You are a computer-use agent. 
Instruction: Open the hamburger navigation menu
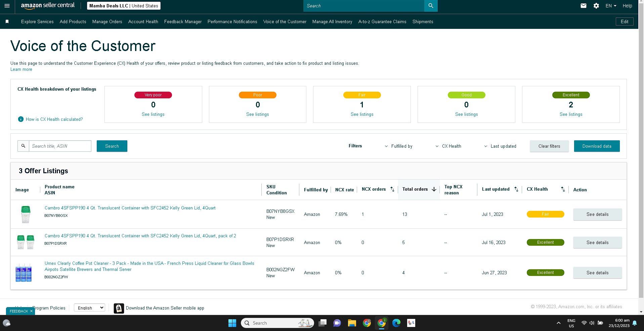click(x=7, y=6)
